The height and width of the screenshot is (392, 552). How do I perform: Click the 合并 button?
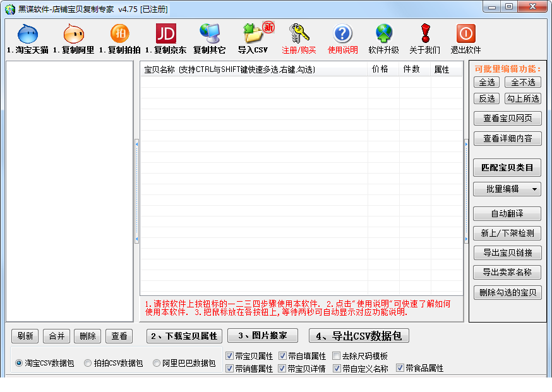[x=57, y=336]
